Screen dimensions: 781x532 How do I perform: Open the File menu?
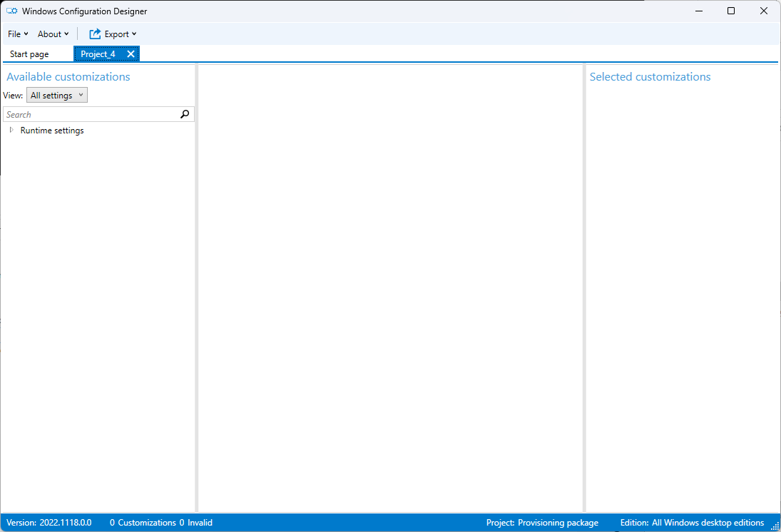(x=18, y=34)
